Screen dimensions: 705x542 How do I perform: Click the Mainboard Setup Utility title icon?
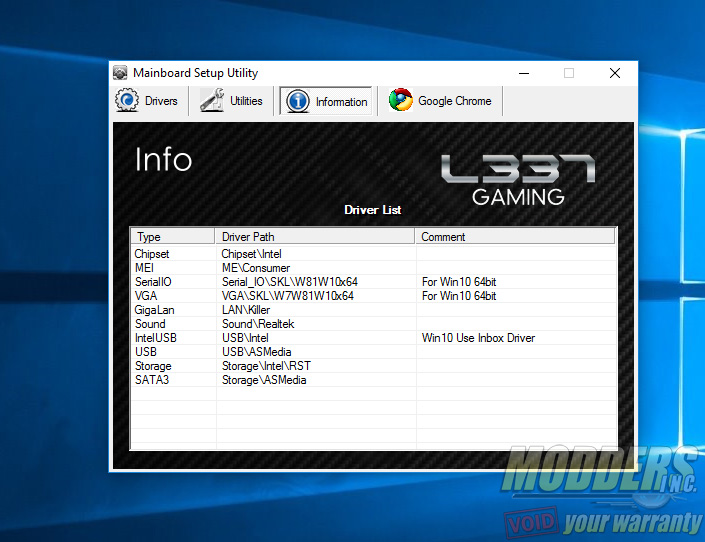click(120, 73)
